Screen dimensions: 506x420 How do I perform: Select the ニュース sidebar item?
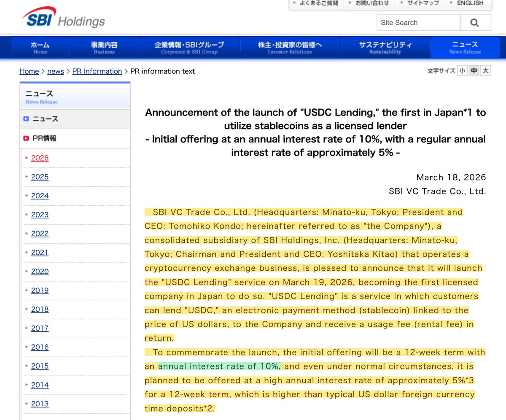75,119
